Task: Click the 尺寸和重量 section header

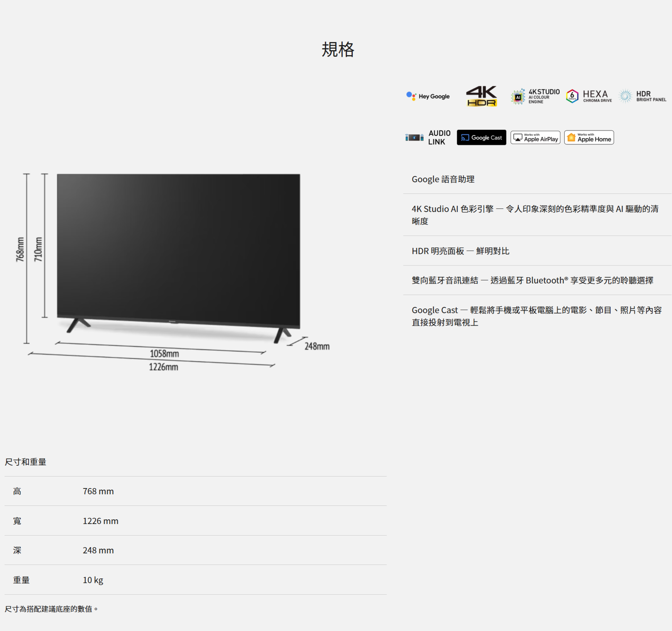Action: 25,462
